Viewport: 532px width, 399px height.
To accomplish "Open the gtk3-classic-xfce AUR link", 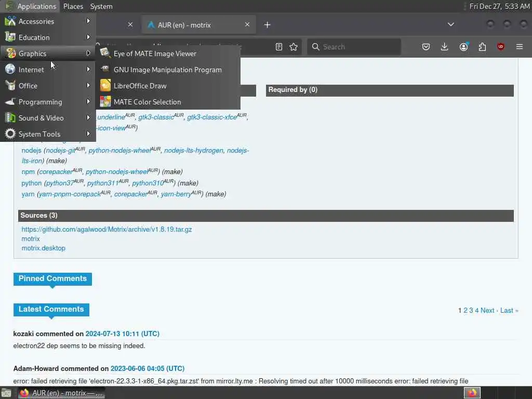I will pos(212,117).
